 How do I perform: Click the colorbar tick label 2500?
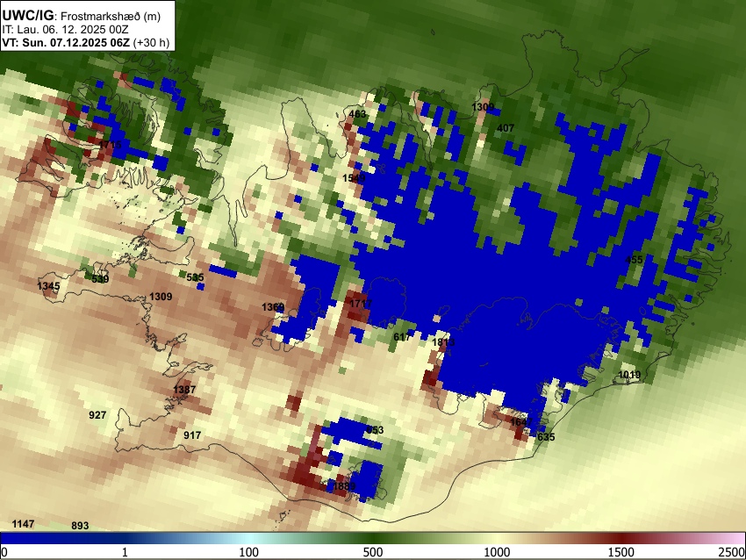(x=733, y=552)
